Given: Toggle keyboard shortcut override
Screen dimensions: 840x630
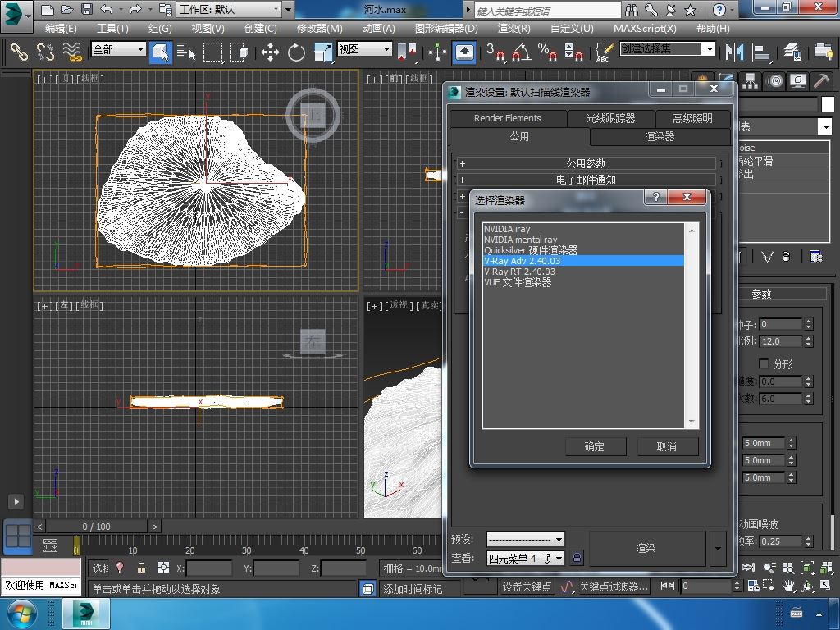Looking at the screenshot, I should coord(464,52).
